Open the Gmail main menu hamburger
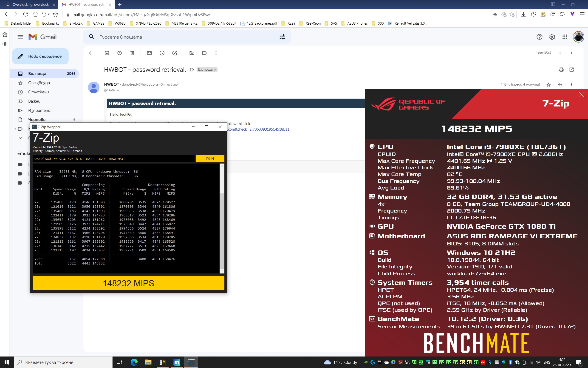 [20, 37]
